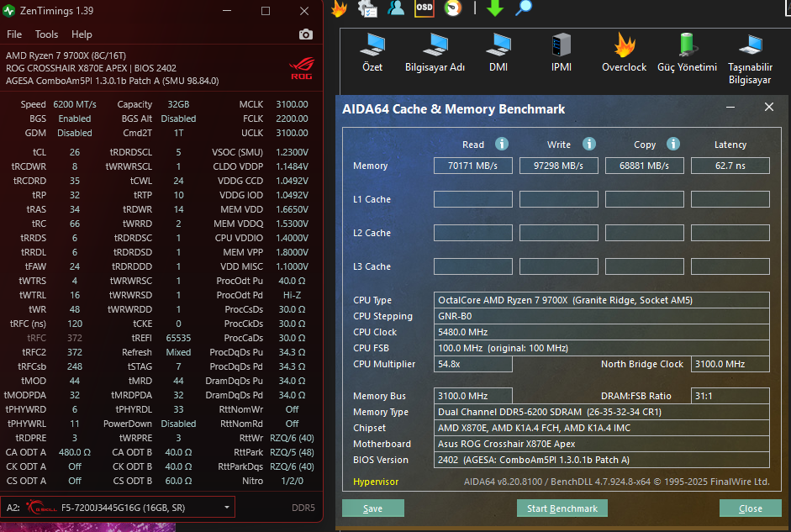Click the Speed value 6200 MT/s in ZenTimings
Screen dimensions: 791x532
75,104
